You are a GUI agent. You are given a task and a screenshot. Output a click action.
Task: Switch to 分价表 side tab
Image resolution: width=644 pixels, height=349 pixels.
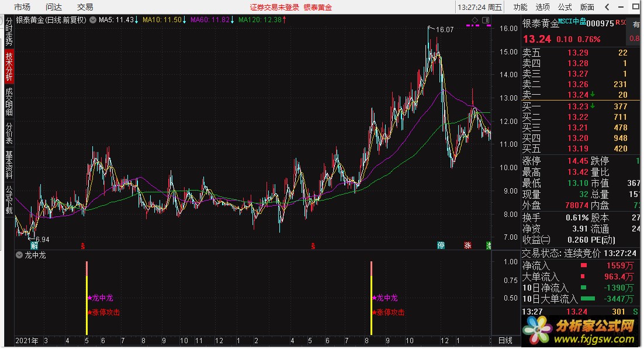pyautogui.click(x=9, y=133)
